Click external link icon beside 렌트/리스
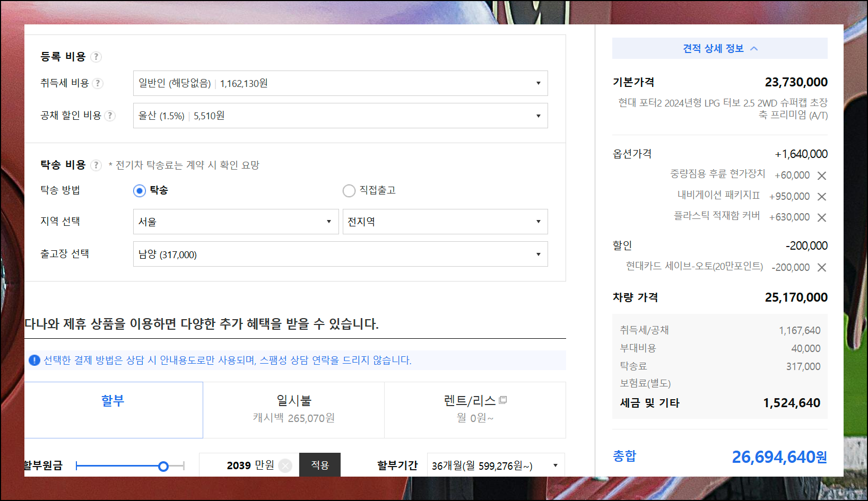The image size is (868, 501). click(503, 400)
